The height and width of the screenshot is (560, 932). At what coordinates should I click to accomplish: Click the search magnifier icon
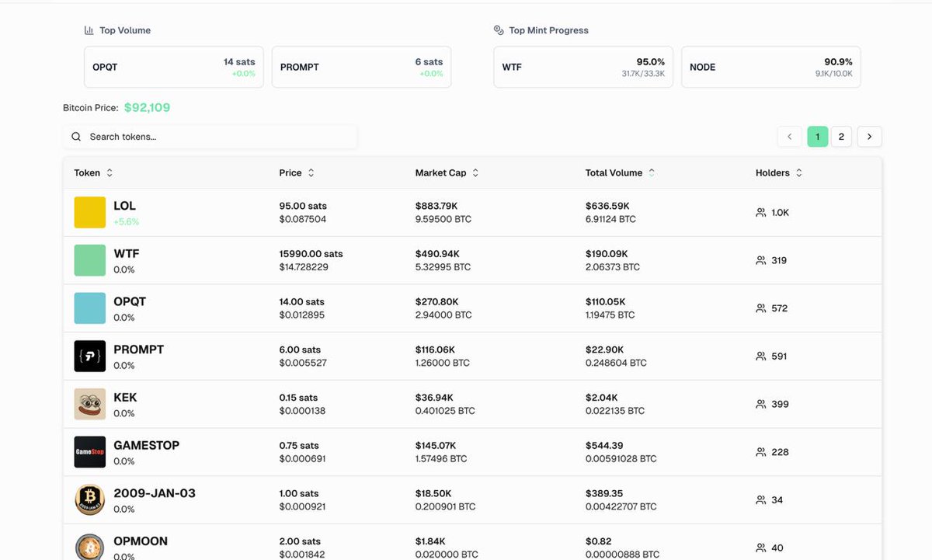(x=76, y=137)
